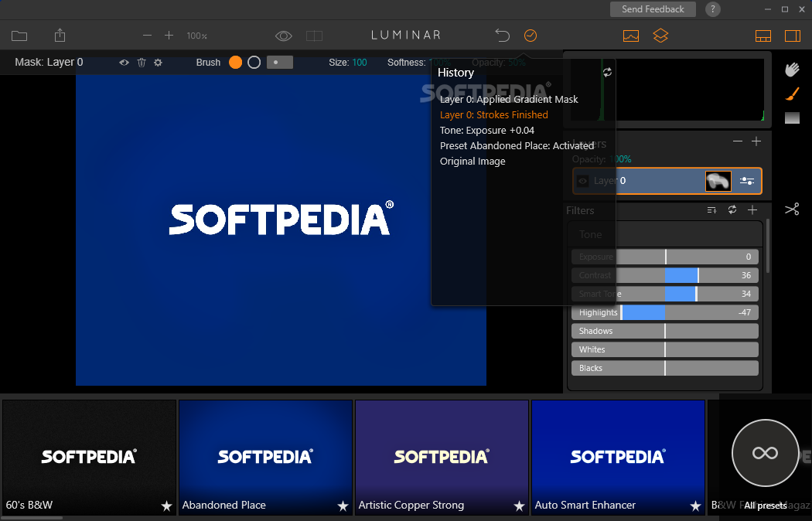Favorite Abandoned Place preset star
The width and height of the screenshot is (812, 521).
tap(343, 506)
